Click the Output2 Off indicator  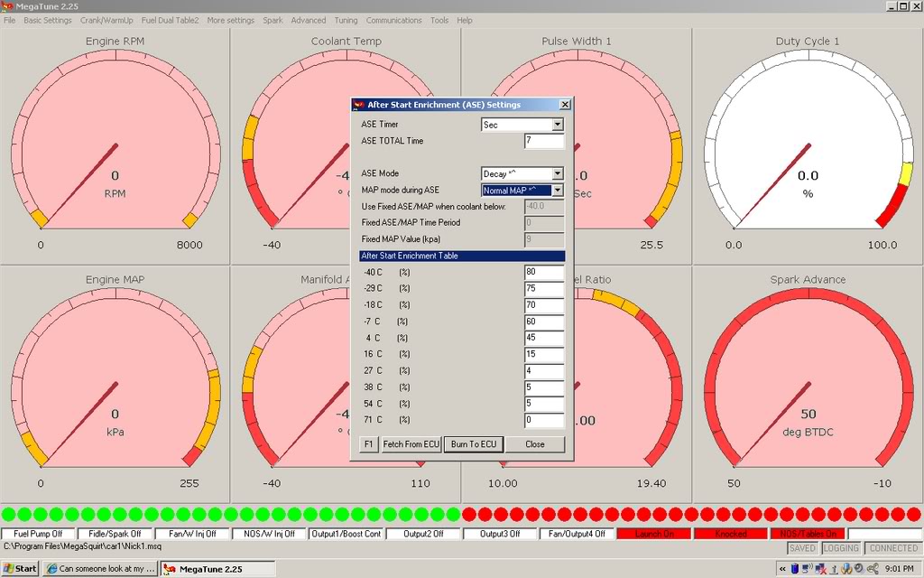tap(423, 534)
